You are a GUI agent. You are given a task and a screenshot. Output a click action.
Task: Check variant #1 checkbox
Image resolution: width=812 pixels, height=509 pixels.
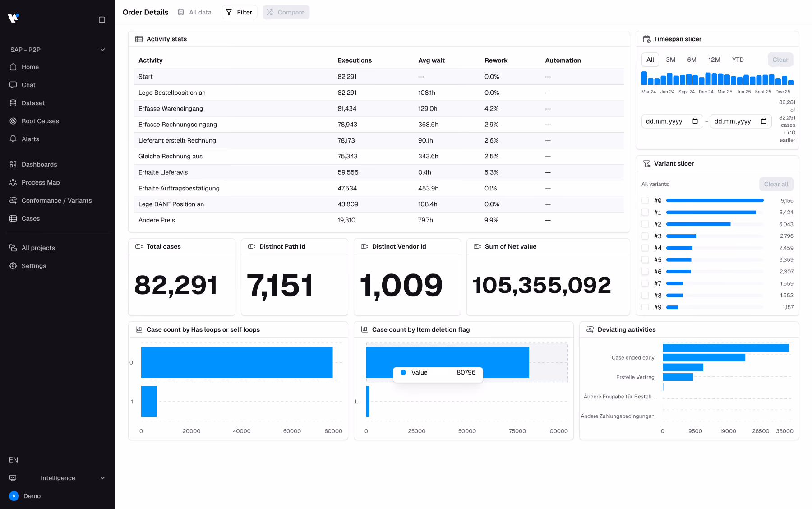(x=645, y=212)
